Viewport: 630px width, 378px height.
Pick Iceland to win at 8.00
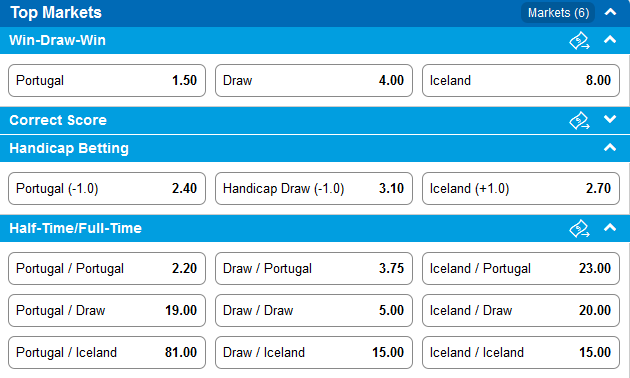pos(521,80)
